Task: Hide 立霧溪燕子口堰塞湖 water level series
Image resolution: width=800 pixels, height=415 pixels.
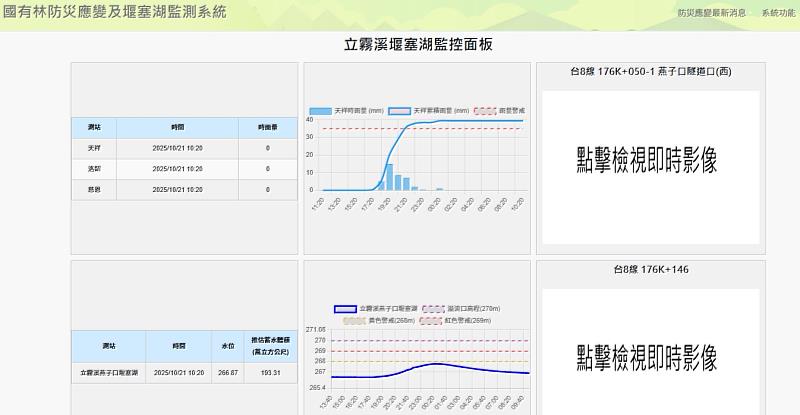Action: pyautogui.click(x=344, y=309)
